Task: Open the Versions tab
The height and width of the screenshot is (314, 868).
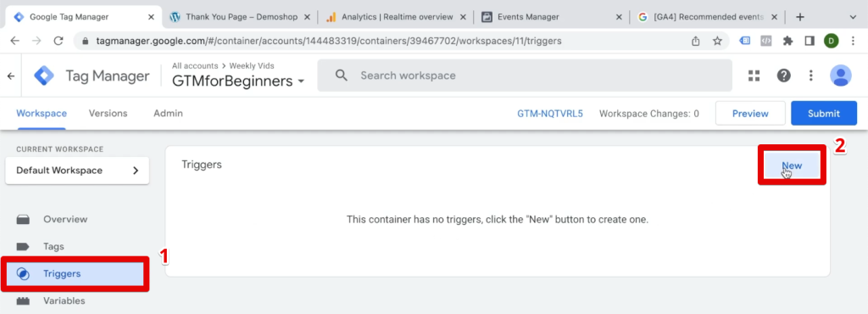Action: 108,114
